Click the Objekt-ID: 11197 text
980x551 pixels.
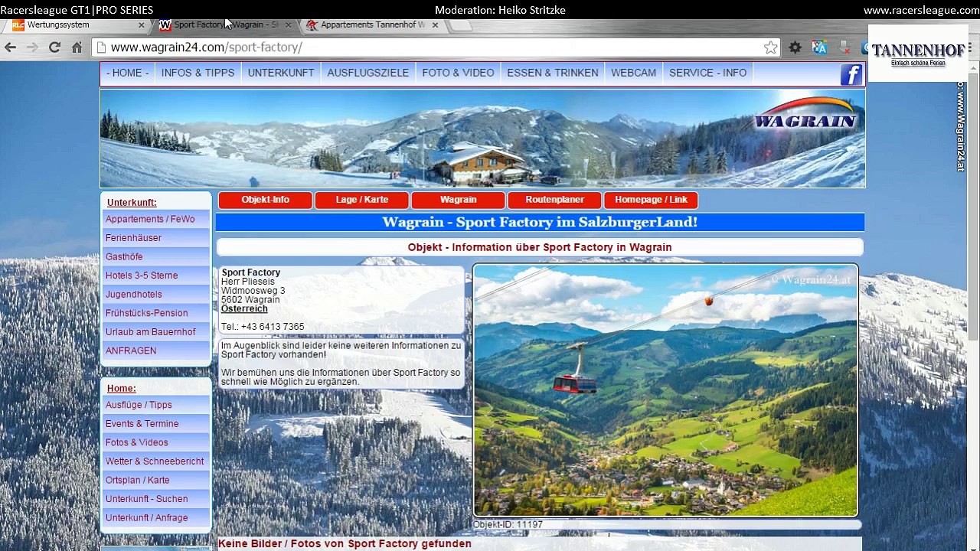click(508, 525)
